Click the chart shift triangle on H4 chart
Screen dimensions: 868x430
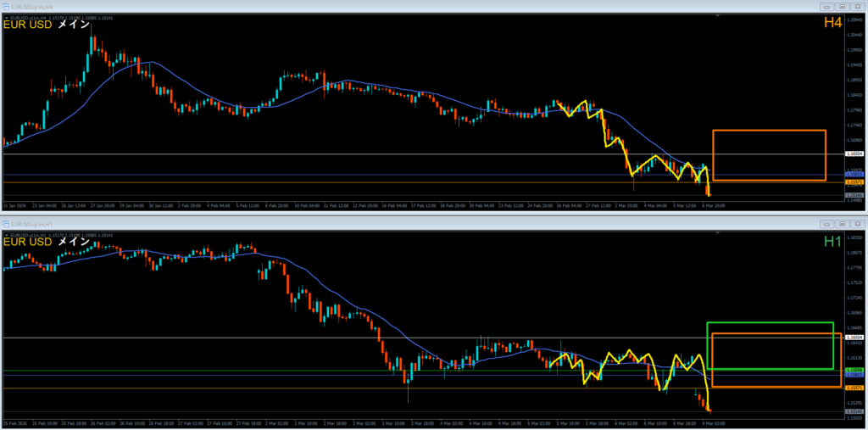(719, 16)
